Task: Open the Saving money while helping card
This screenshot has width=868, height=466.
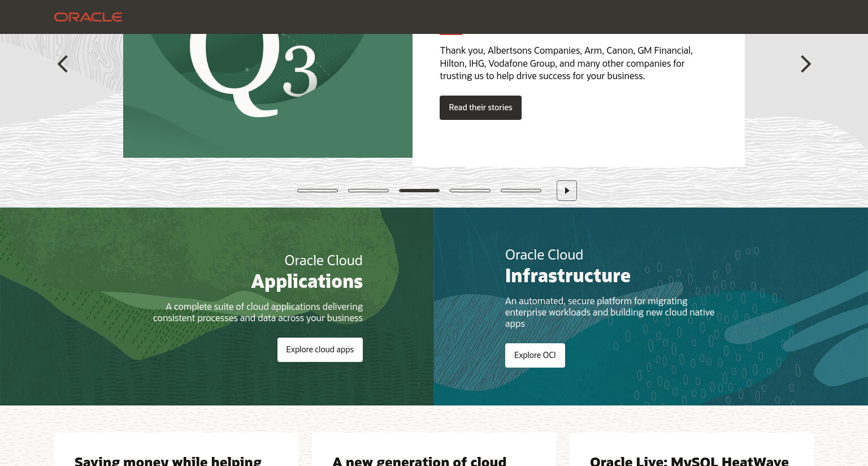Action: tap(176, 450)
